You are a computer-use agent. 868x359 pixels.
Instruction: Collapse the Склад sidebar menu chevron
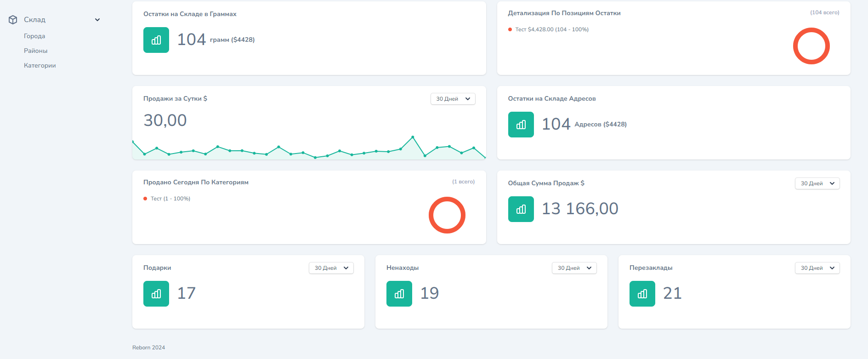click(97, 20)
